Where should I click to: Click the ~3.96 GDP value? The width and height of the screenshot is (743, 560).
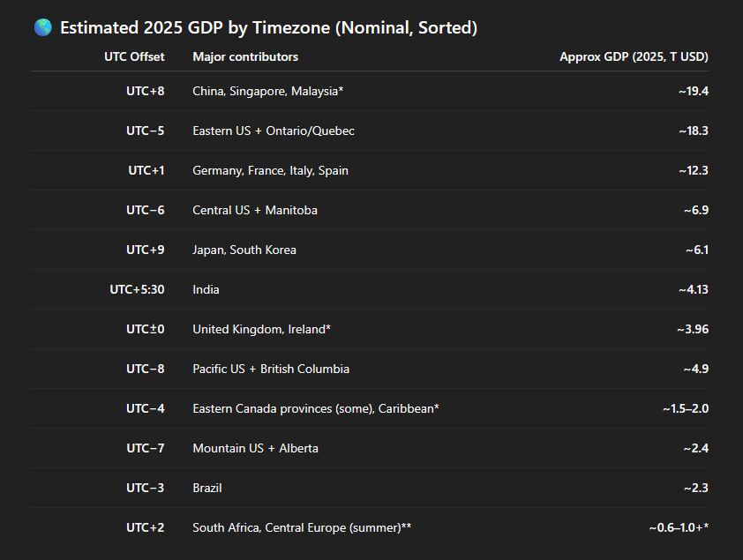(693, 330)
